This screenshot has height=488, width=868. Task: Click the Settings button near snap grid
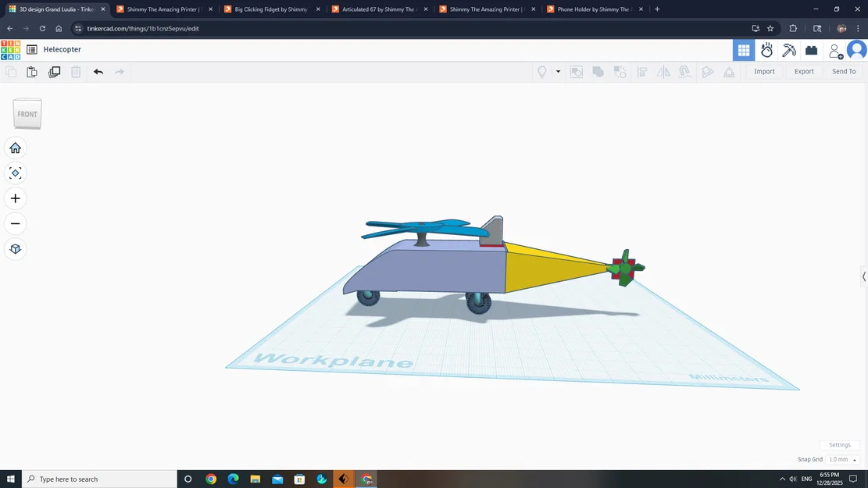coord(839,445)
